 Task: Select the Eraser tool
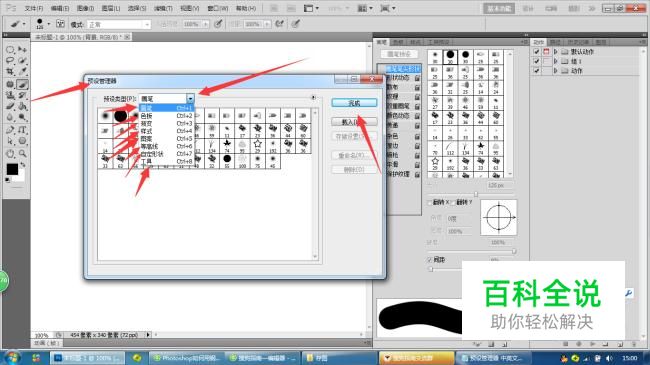coord(10,107)
